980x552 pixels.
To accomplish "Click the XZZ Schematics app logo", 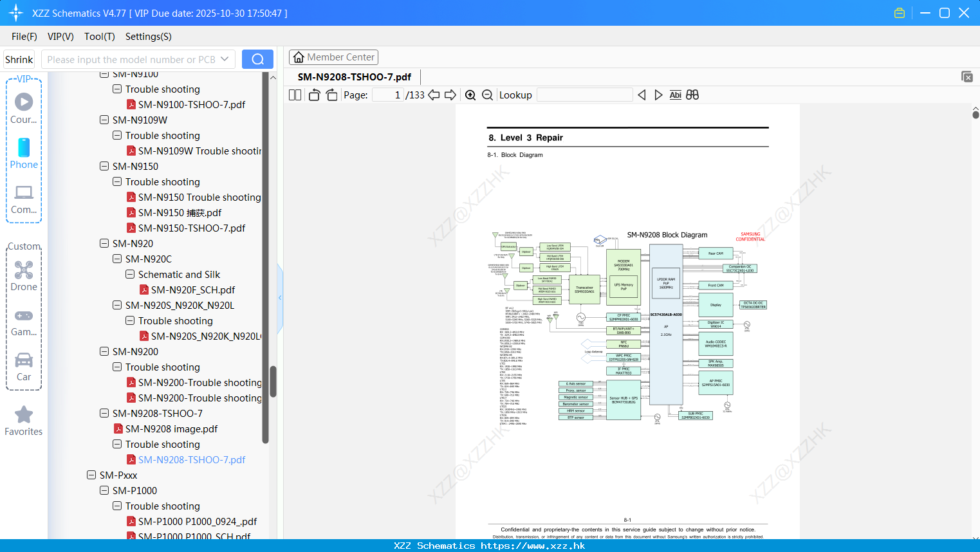I will click(x=16, y=13).
